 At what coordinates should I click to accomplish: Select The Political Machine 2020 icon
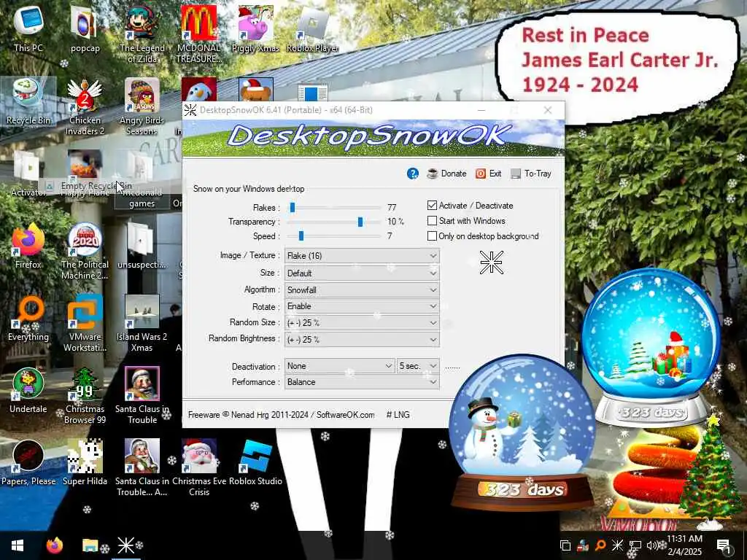coord(85,252)
